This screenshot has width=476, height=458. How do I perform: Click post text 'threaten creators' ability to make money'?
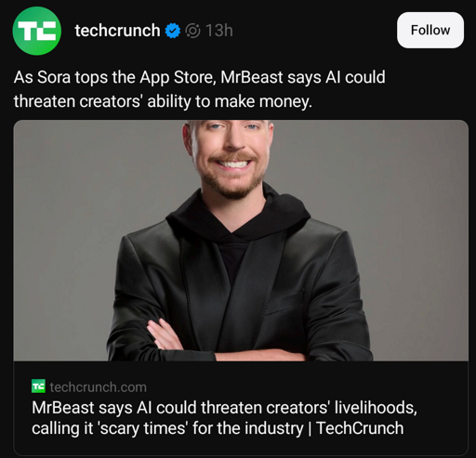point(163,101)
